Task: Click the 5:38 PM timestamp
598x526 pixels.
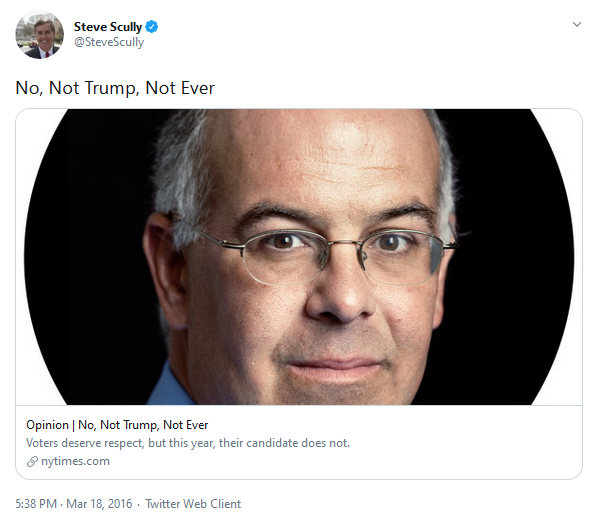Action: (36, 504)
